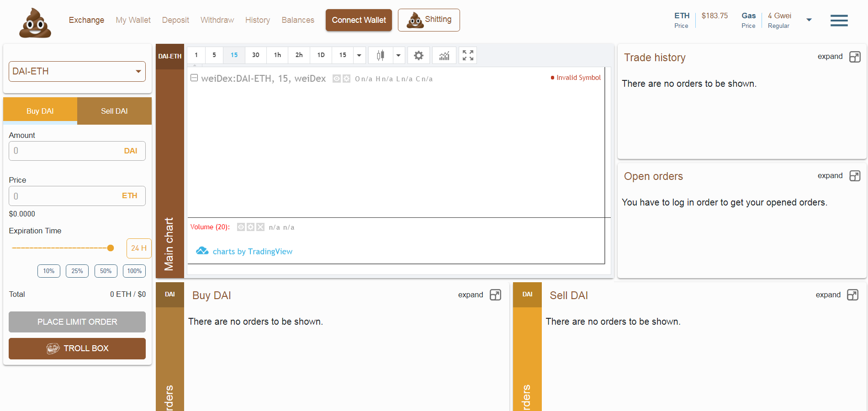Open the hamburger menu
868x411 pixels.
[839, 21]
